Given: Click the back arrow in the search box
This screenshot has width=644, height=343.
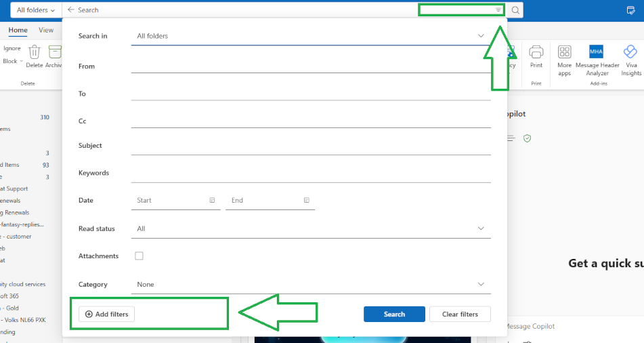Looking at the screenshot, I should (71, 10).
